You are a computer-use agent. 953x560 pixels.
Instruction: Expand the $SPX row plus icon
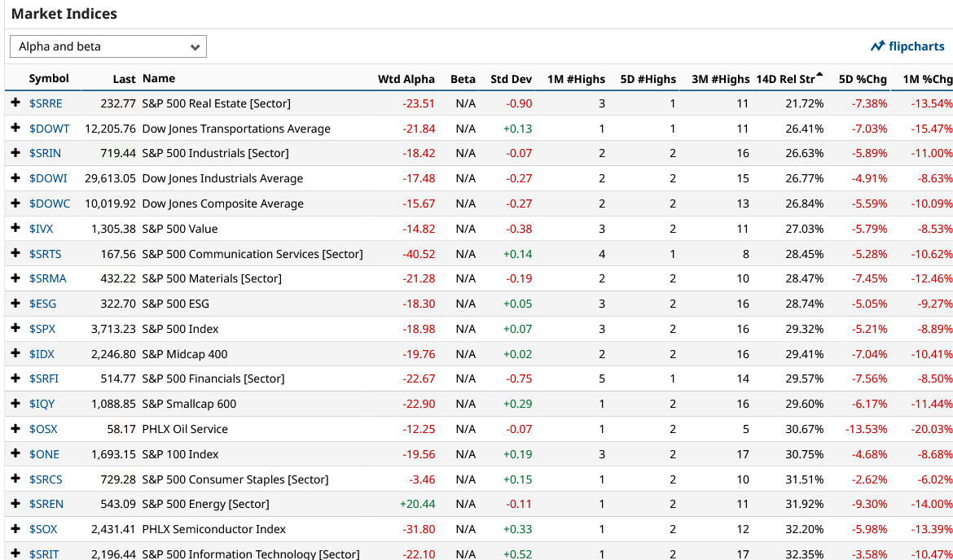coord(15,329)
